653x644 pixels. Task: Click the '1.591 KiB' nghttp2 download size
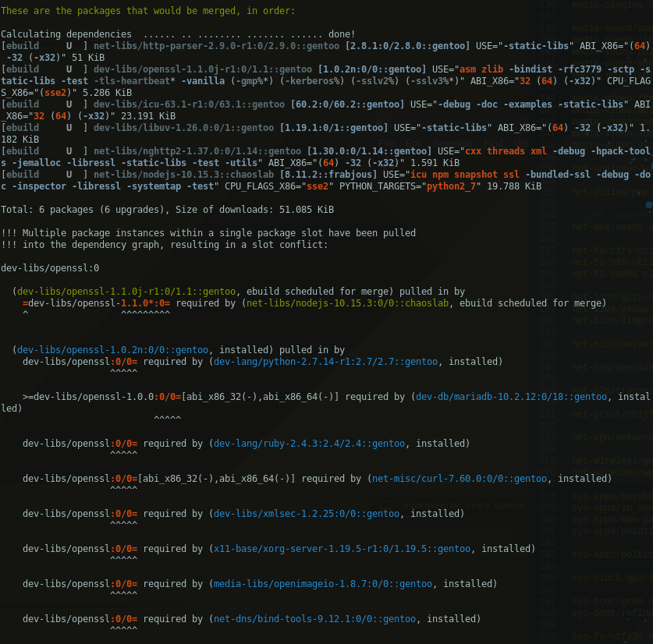tap(435, 162)
